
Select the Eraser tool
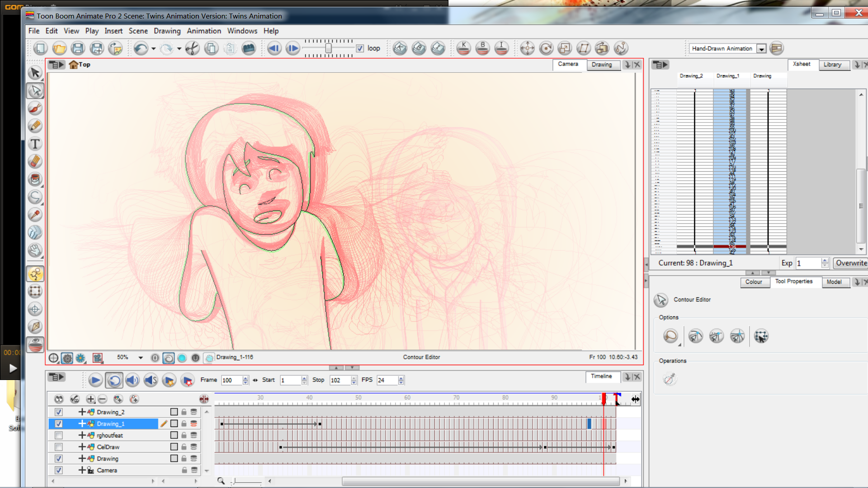pyautogui.click(x=35, y=161)
